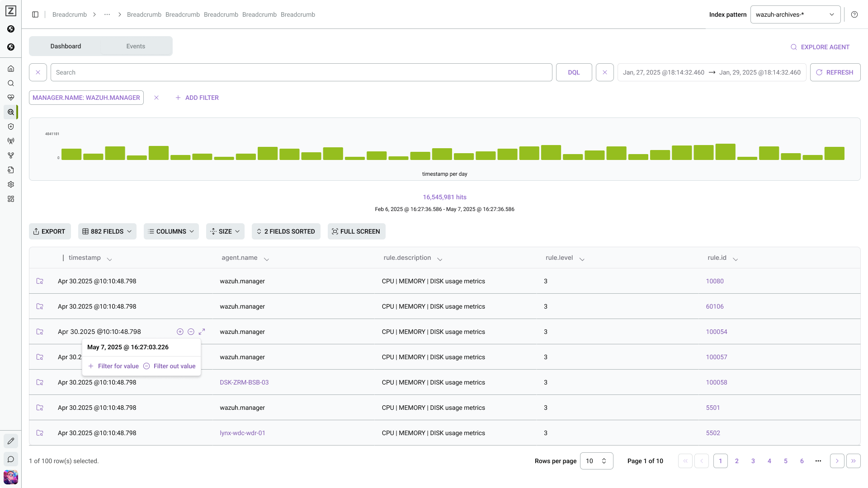868x488 pixels.
Task: Click the MANAGER.NAME: WAZUH.MANAGER filter badge
Action: pos(86,98)
